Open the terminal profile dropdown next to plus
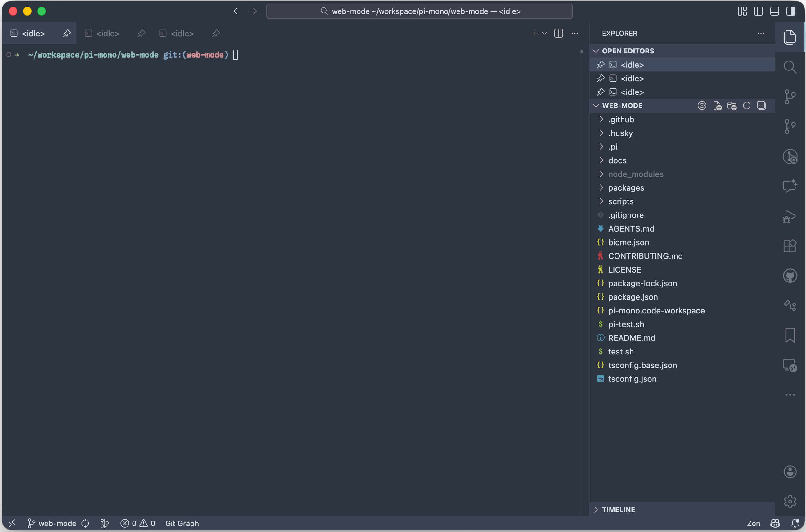The image size is (806, 532). (544, 33)
